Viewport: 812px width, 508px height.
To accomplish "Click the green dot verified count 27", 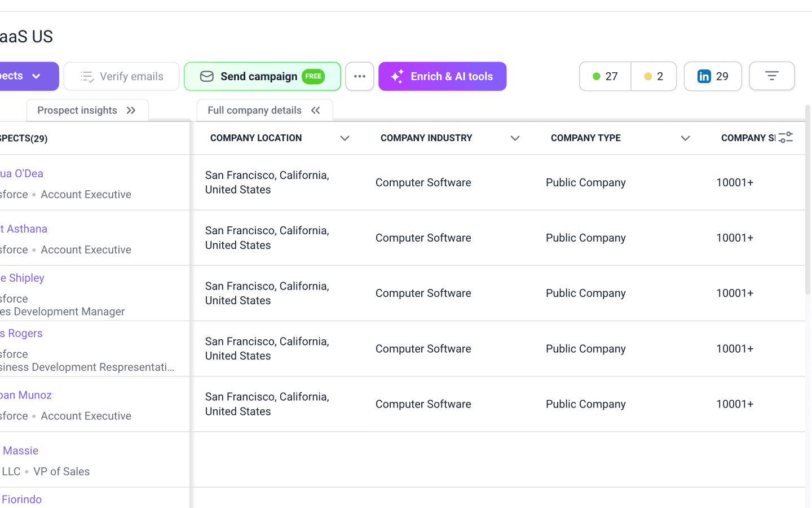I will point(605,76).
